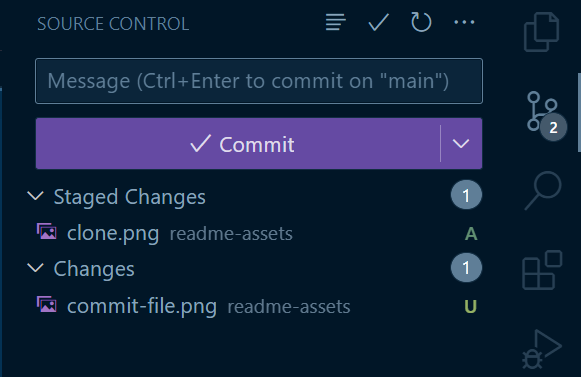The image size is (581, 377).
Task: Select Source Control icon with badge 2
Action: coord(545,115)
